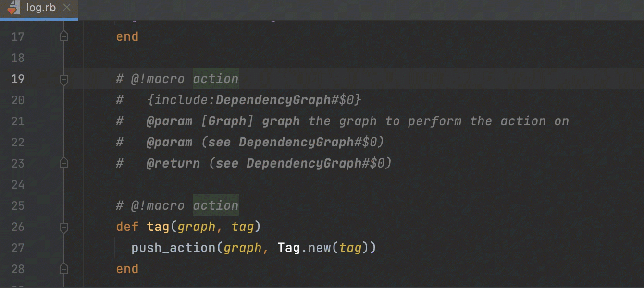This screenshot has width=644, height=288.
Task: Click the Ruby file icon on log.rb tab
Action: [x=13, y=8]
